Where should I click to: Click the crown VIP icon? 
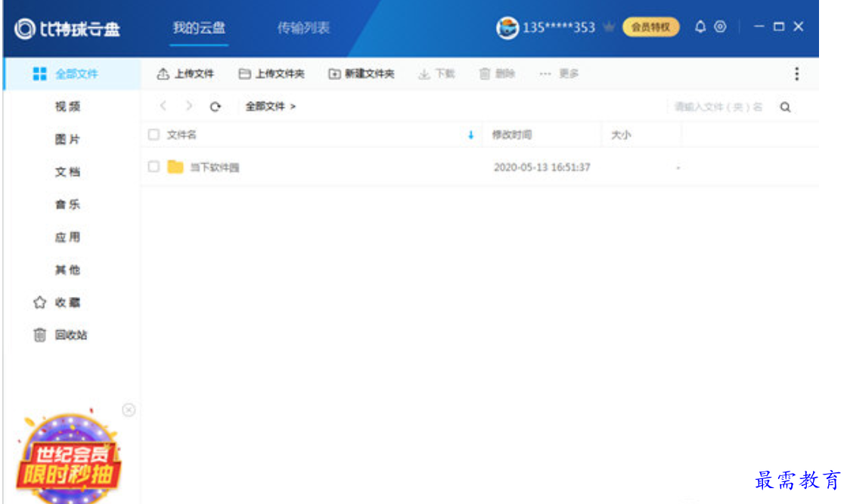coord(609,27)
